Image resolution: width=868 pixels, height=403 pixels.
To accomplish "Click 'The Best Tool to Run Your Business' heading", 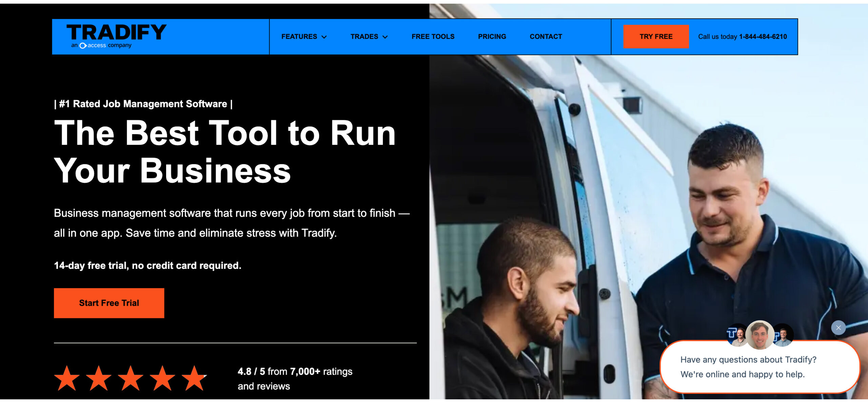I will tap(225, 152).
